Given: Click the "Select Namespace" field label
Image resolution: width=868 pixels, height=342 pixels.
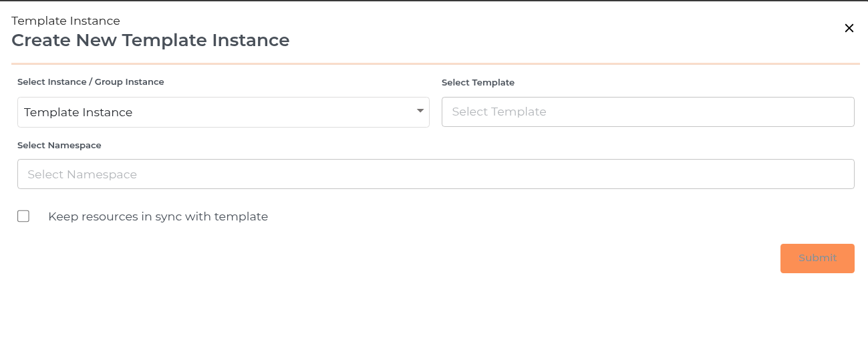Looking at the screenshot, I should 59,145.
